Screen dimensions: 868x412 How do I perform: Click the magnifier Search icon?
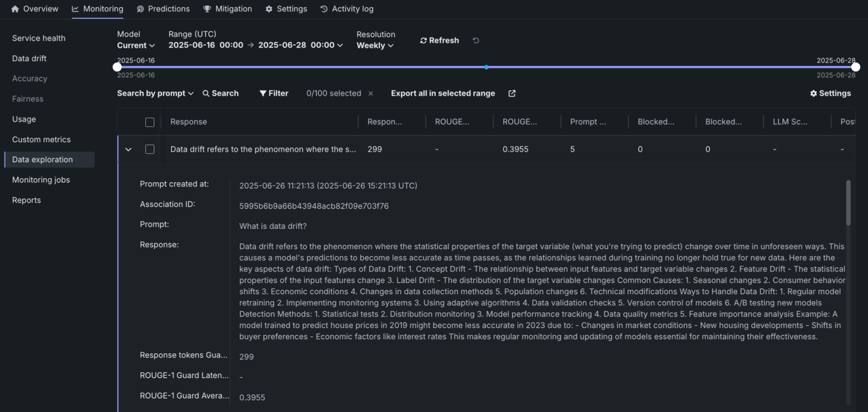pyautogui.click(x=206, y=93)
